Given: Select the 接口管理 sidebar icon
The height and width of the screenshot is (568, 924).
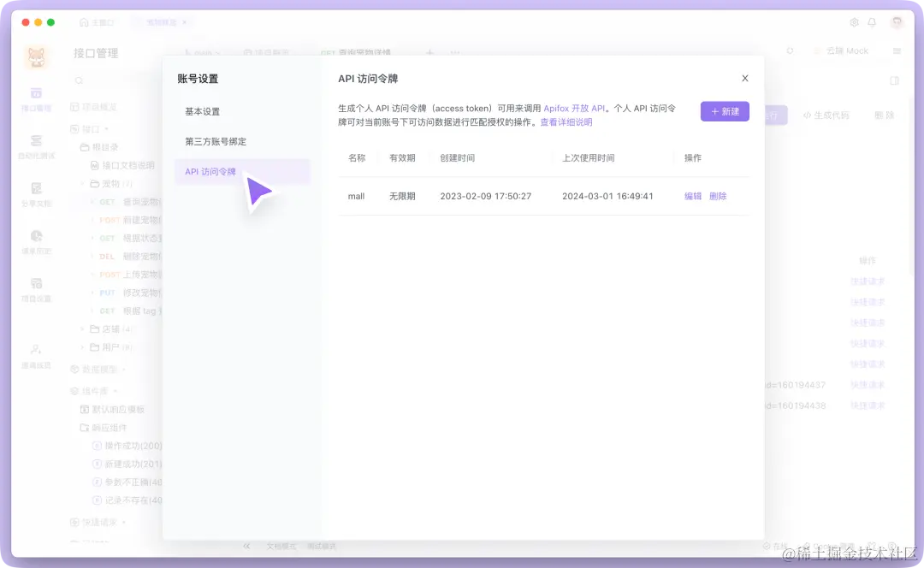Looking at the screenshot, I should click(36, 101).
